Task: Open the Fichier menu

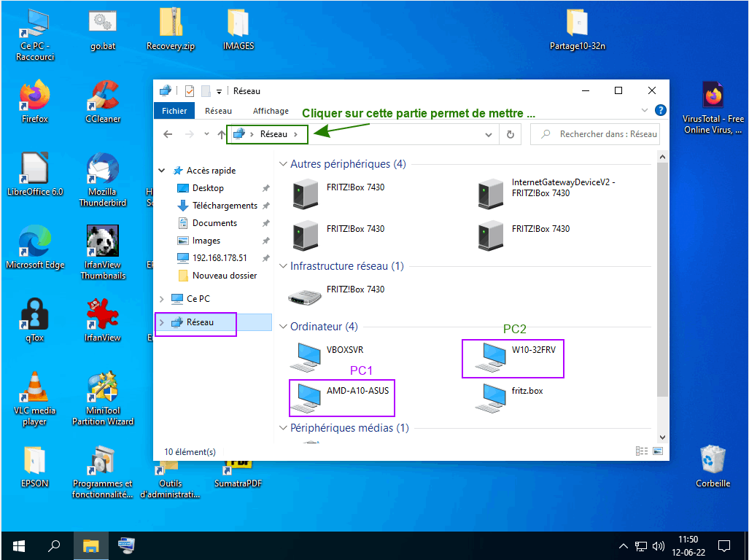Action: tap(174, 111)
